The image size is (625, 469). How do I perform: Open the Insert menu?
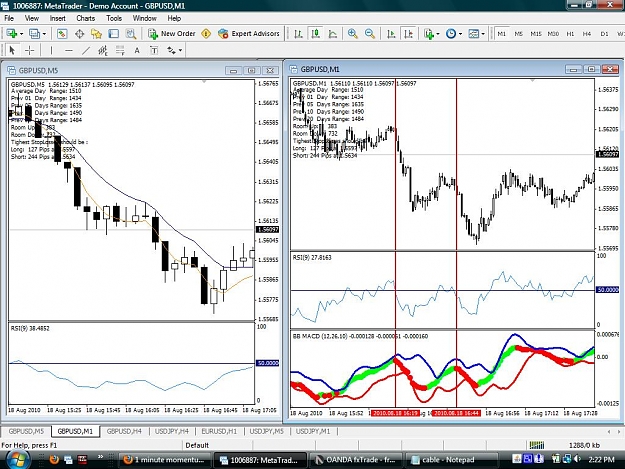tap(57, 18)
